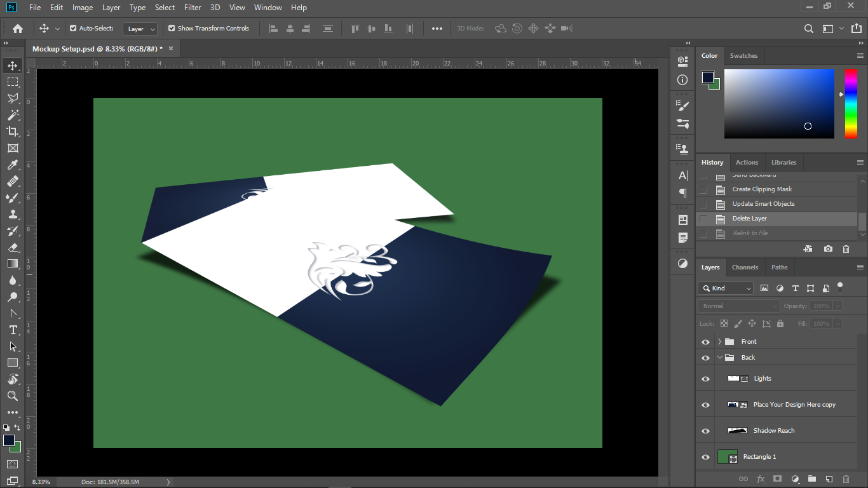This screenshot has width=868, height=488.
Task: Select the Eraser tool
Action: [13, 247]
